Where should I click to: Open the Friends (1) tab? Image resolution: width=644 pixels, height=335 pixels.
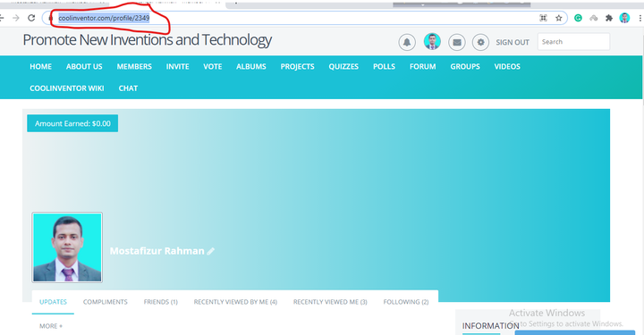click(x=161, y=302)
